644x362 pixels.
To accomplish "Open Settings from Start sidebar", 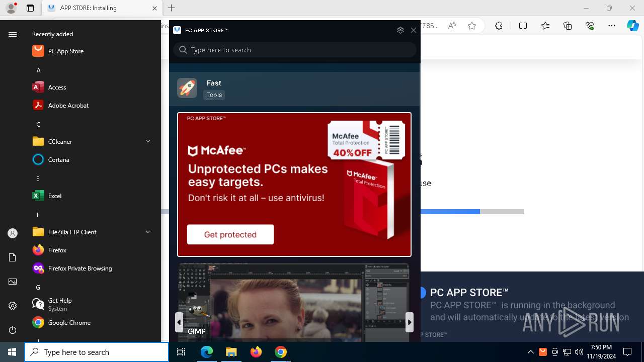I will 13,306.
